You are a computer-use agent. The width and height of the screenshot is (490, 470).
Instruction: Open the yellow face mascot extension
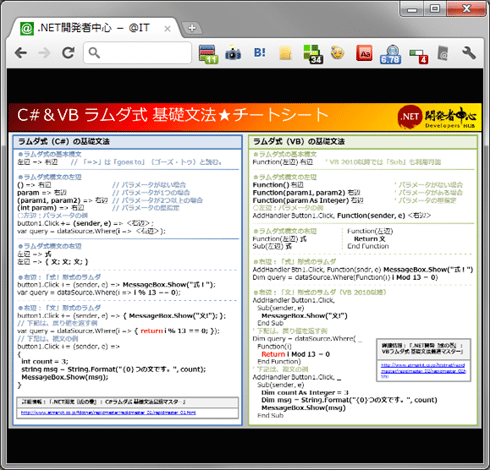337,53
